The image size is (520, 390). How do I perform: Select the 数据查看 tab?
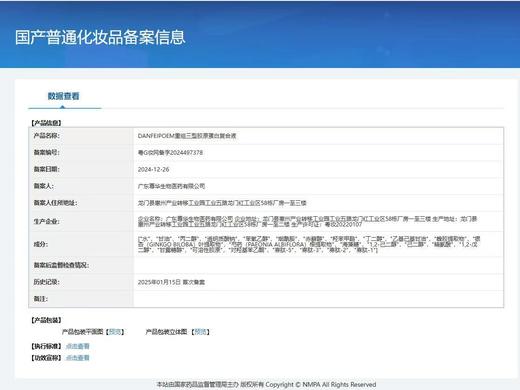(63, 96)
